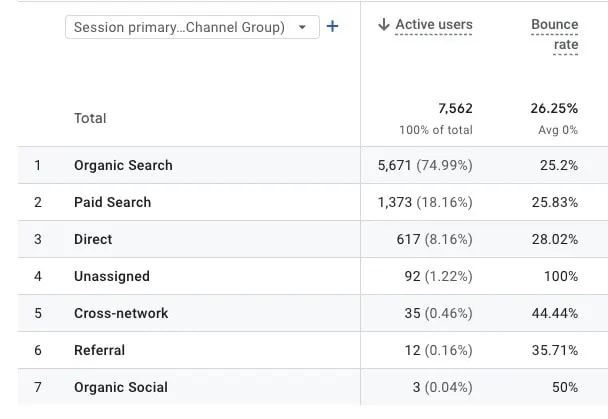Screen dimensions: 608x419
Task: Click Cross-network users value 35 (0.46%)
Action: click(439, 313)
